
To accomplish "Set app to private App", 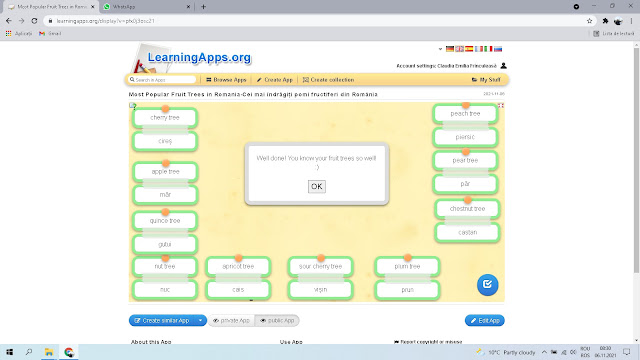I will coord(231,320).
